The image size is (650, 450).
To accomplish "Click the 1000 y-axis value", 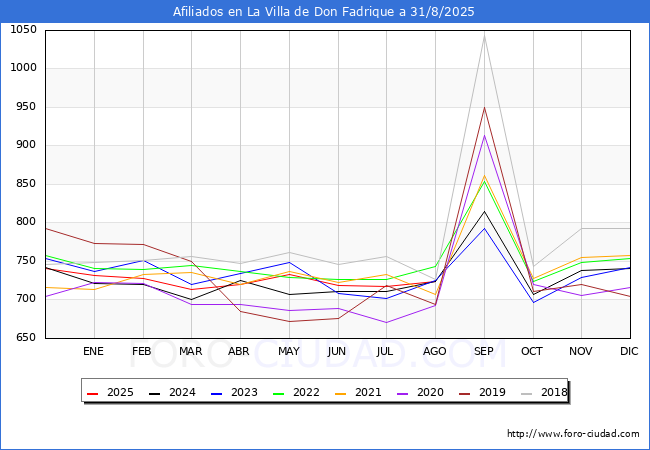I will tap(24, 68).
